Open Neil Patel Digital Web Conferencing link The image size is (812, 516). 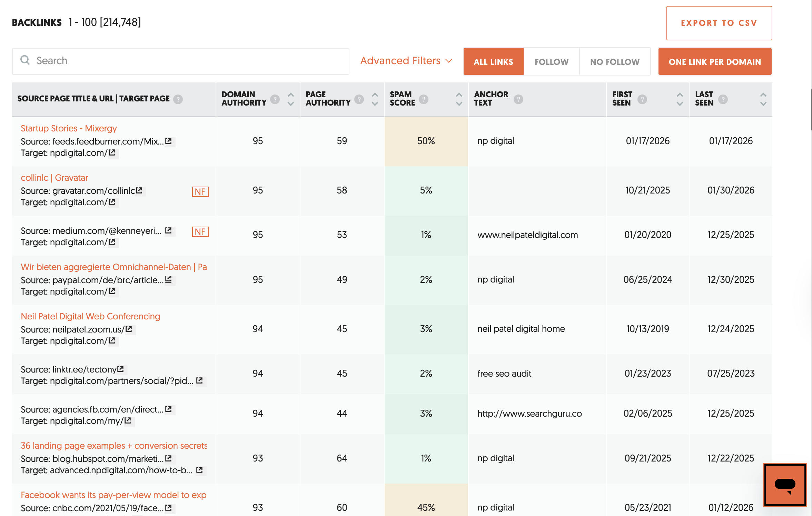(90, 316)
